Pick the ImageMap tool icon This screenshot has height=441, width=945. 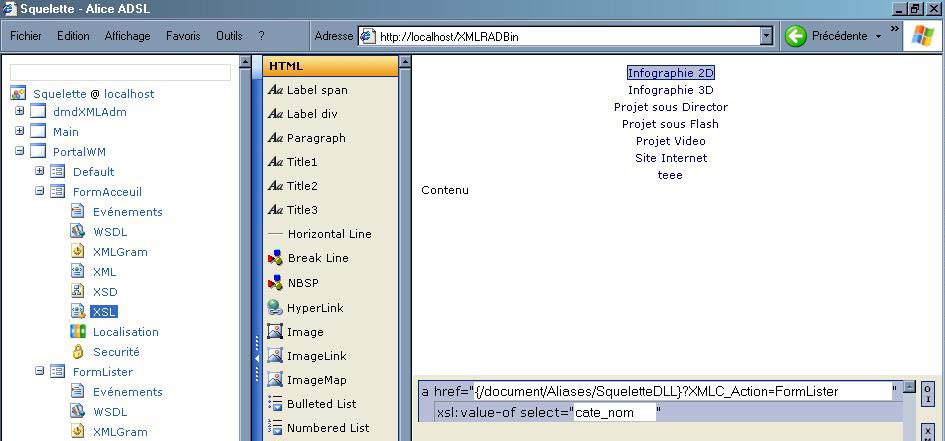275,380
